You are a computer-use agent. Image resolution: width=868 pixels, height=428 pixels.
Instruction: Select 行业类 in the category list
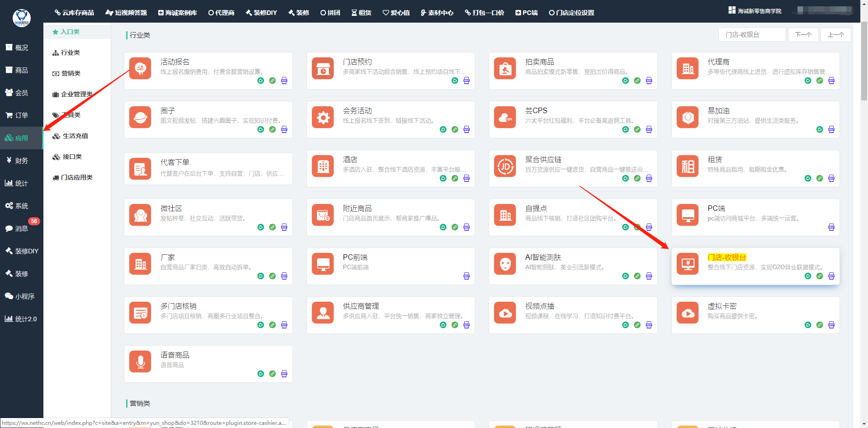tap(66, 52)
